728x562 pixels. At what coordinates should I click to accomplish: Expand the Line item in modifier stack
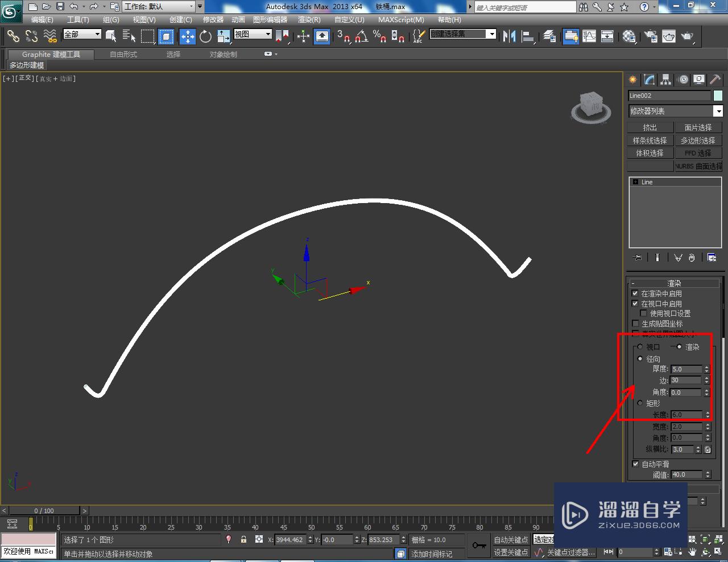(x=635, y=182)
